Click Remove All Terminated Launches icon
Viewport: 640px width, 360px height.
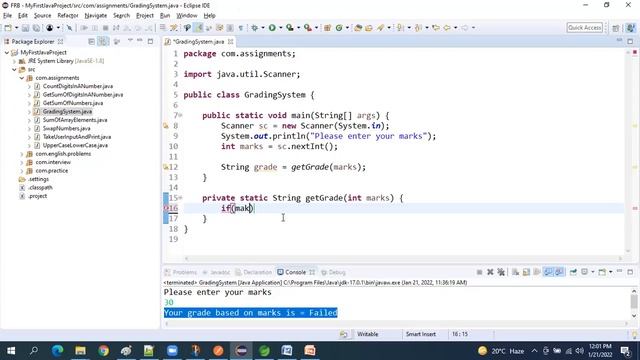pos(501,272)
